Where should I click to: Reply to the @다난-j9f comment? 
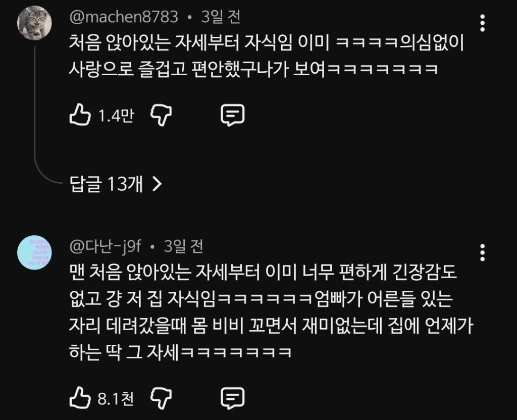(x=232, y=399)
